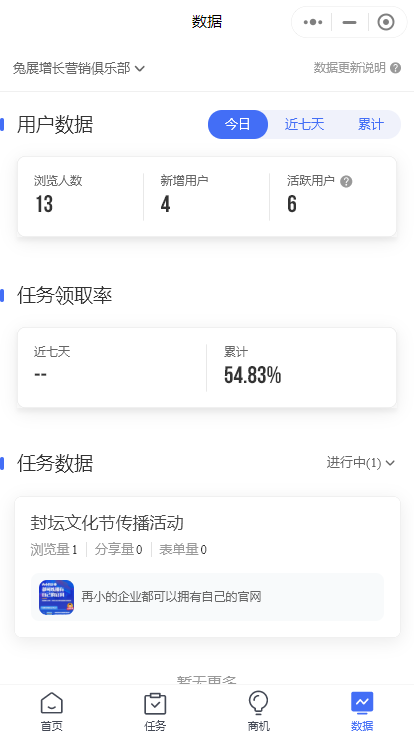This screenshot has width=414, height=736.
Task: Switch user data to 累计
Action: pyautogui.click(x=371, y=124)
